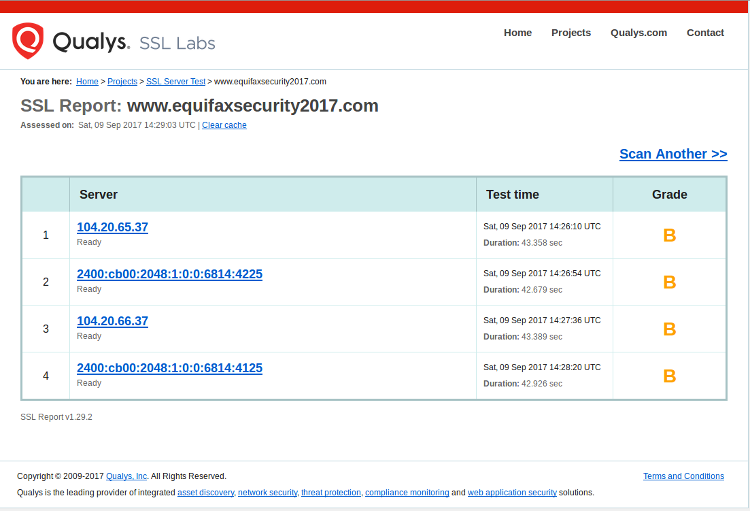Open the Projects navigation menu item
The height and width of the screenshot is (511, 750).
tap(571, 33)
